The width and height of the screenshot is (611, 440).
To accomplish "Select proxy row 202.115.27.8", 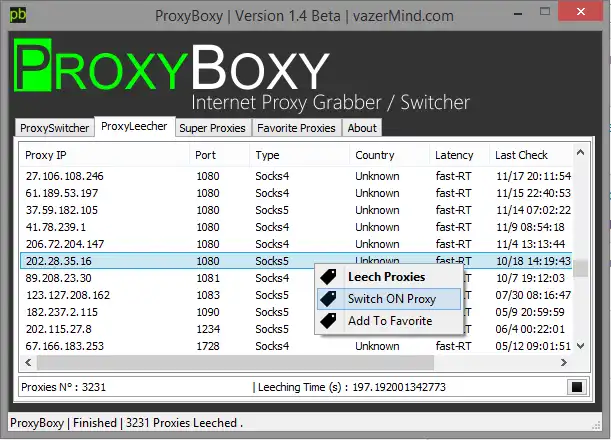I will 296,329.
